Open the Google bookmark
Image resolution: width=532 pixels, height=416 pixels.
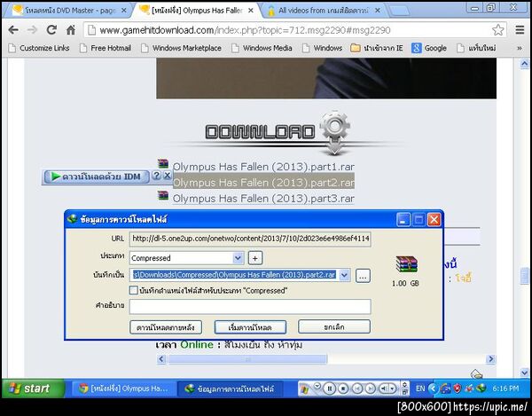(429, 48)
